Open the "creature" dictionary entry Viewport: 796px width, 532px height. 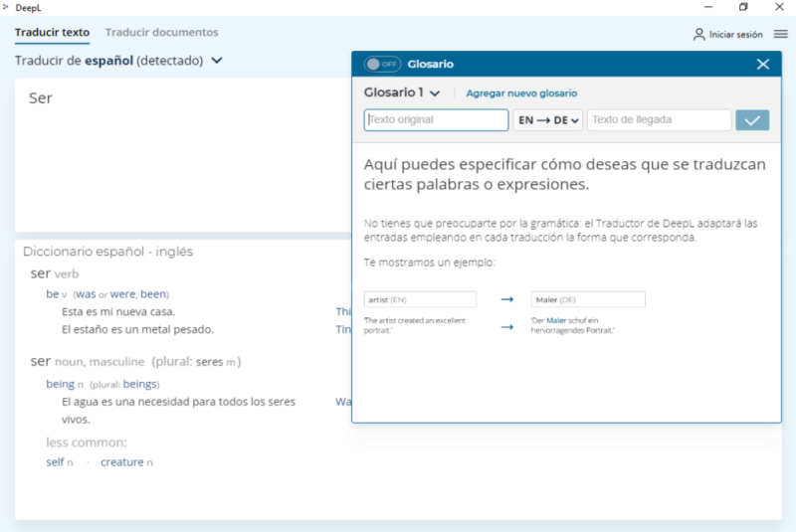tap(121, 462)
